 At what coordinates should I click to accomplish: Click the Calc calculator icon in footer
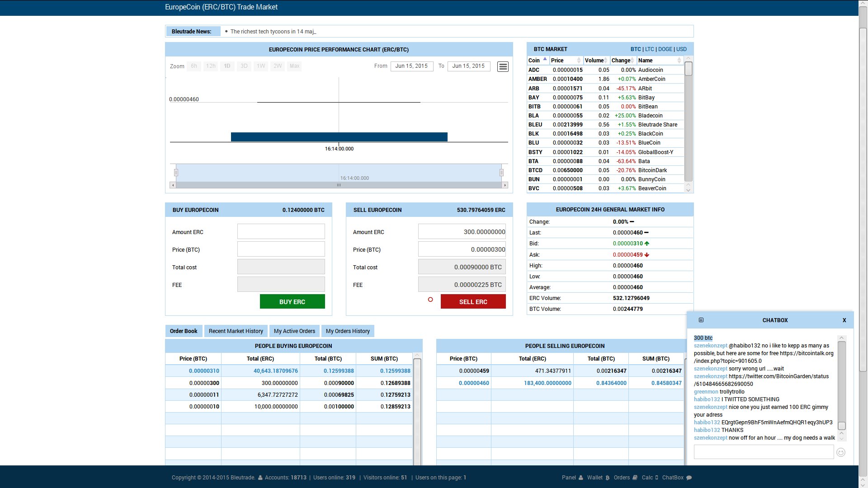[656, 478]
